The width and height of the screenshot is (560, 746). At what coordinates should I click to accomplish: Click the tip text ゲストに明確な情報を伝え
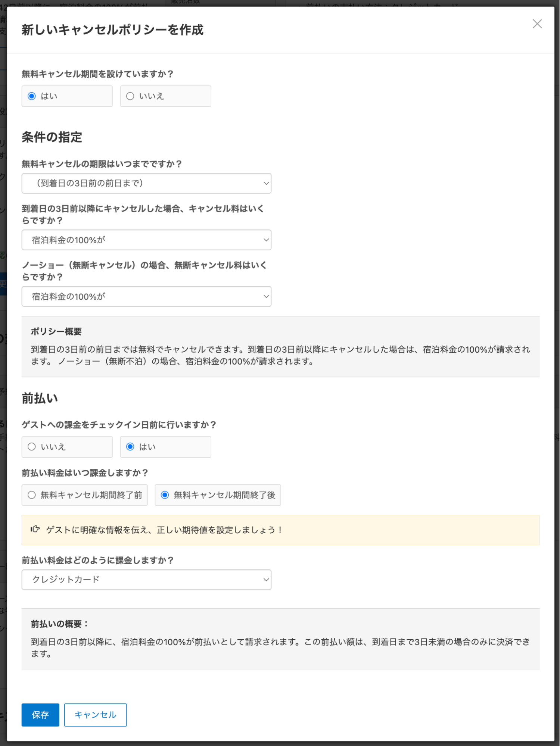pos(164,530)
